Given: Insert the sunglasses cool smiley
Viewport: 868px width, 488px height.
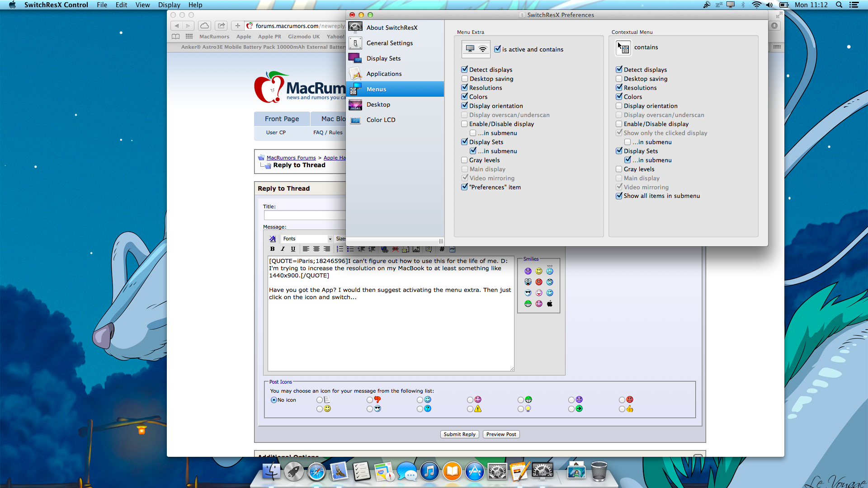Looking at the screenshot, I should [x=528, y=293].
